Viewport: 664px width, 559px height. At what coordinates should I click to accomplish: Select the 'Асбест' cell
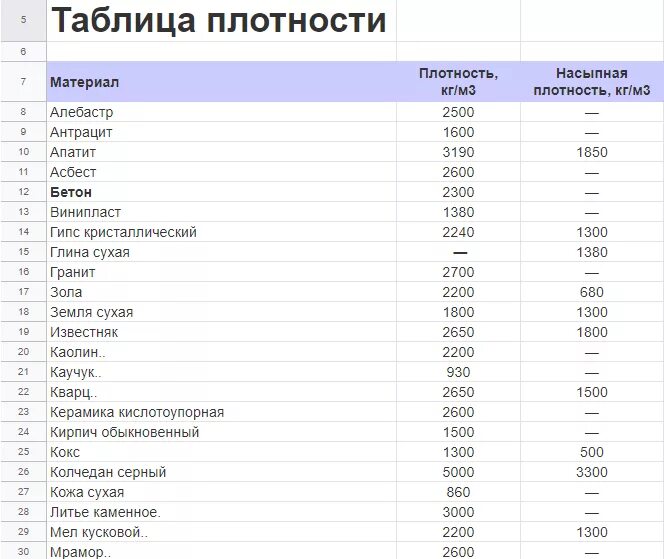221,172
